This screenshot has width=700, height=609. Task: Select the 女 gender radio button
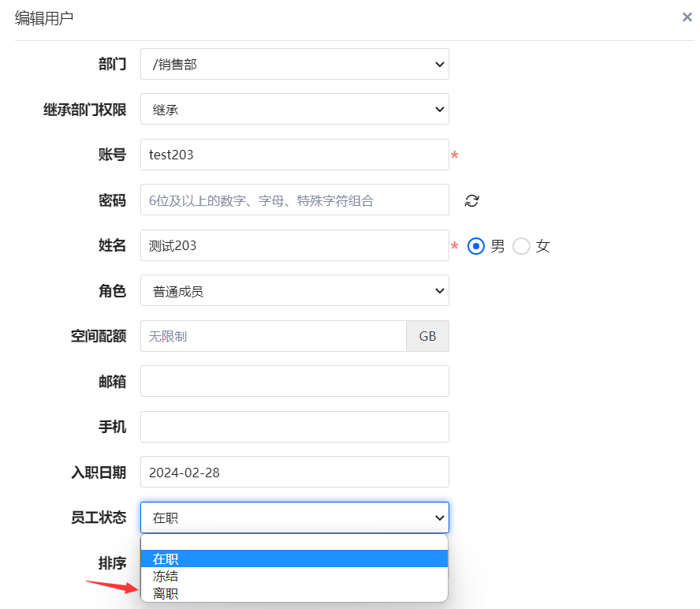click(521, 246)
